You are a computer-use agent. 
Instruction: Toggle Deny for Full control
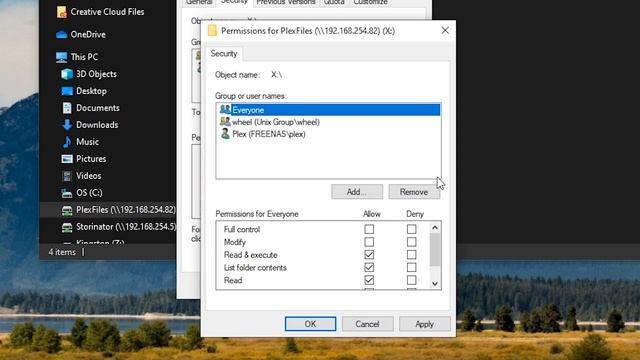click(x=411, y=229)
